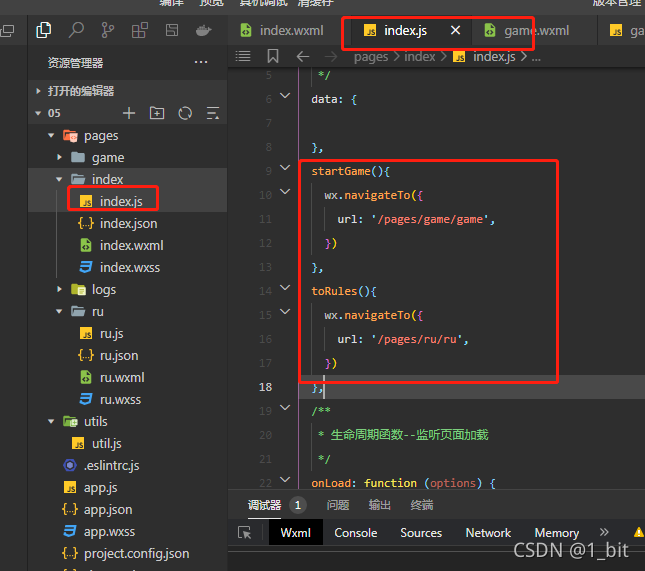Click the new file plus icon
The height and width of the screenshot is (571, 645).
pos(129,113)
